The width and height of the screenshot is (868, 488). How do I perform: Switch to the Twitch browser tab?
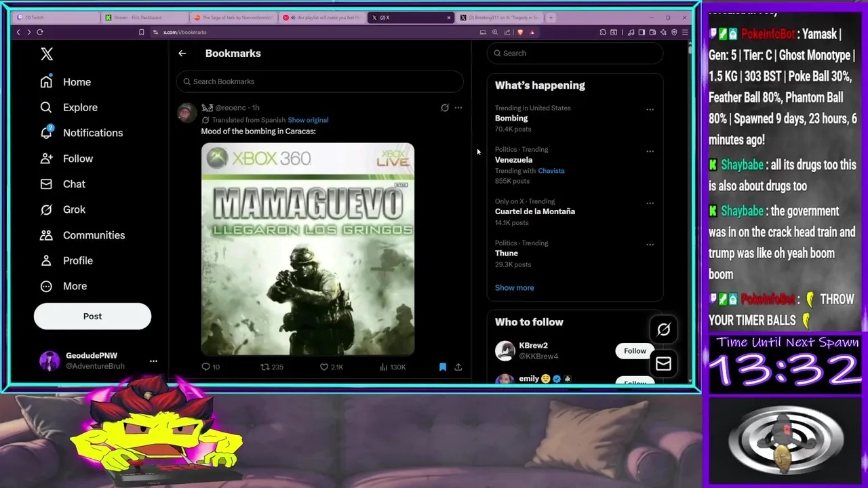[x=58, y=18]
